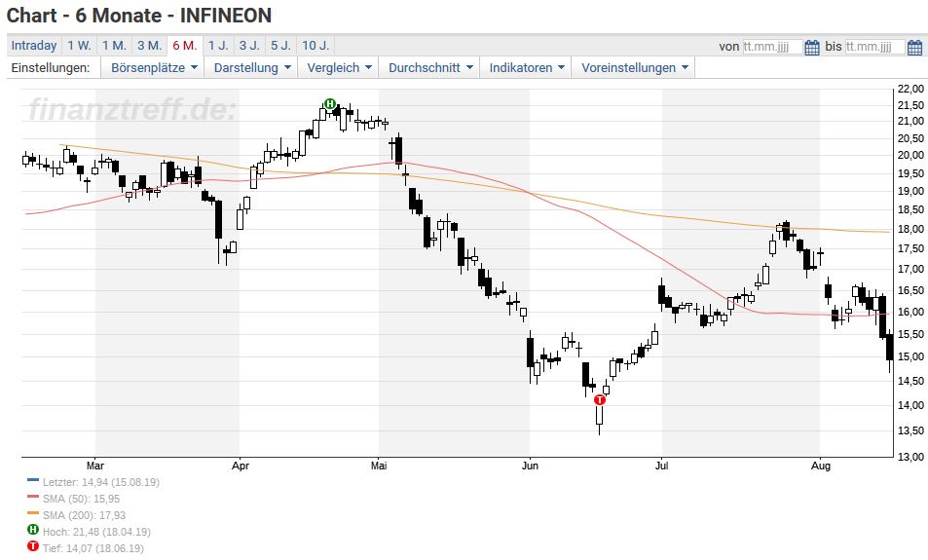Click the red T icon in legend
The height and width of the screenshot is (560, 928).
[x=33, y=546]
